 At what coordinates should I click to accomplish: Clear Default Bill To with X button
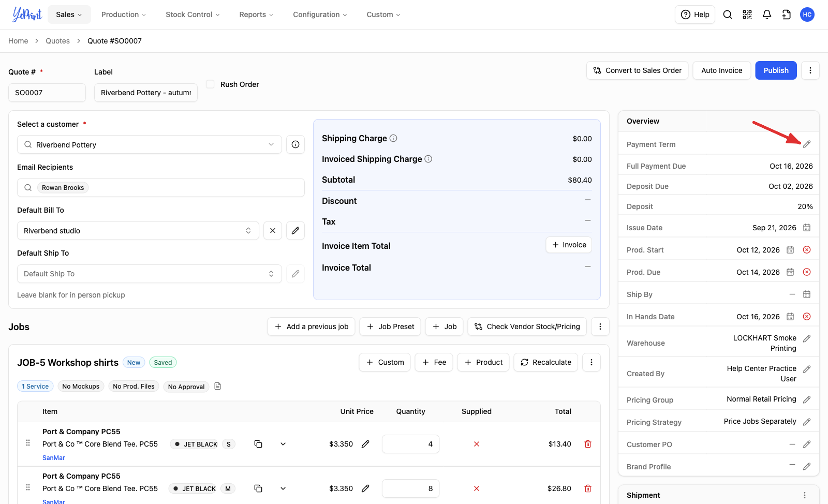[x=273, y=230]
